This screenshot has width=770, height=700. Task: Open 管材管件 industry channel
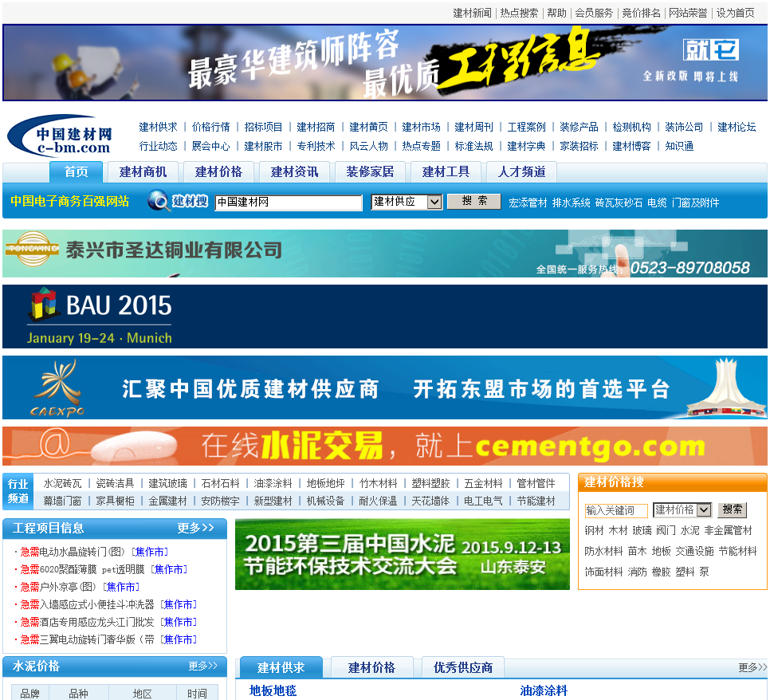pyautogui.click(x=536, y=483)
